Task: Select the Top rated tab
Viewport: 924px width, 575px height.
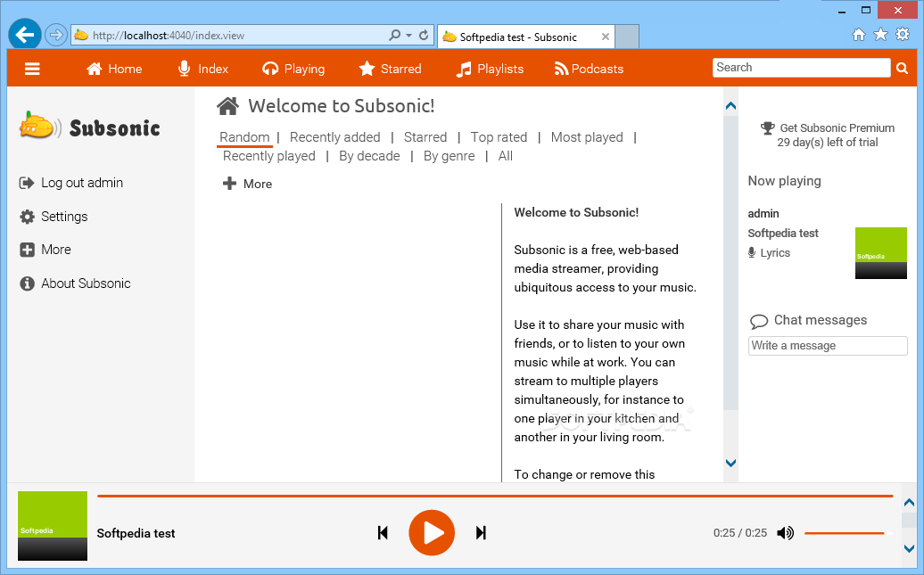Action: click(x=499, y=137)
